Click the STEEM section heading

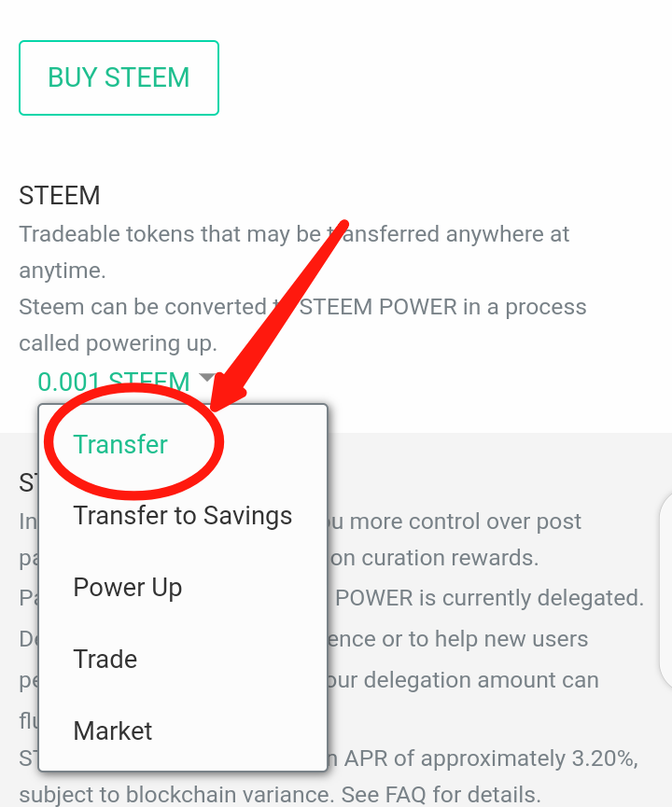[x=60, y=196]
